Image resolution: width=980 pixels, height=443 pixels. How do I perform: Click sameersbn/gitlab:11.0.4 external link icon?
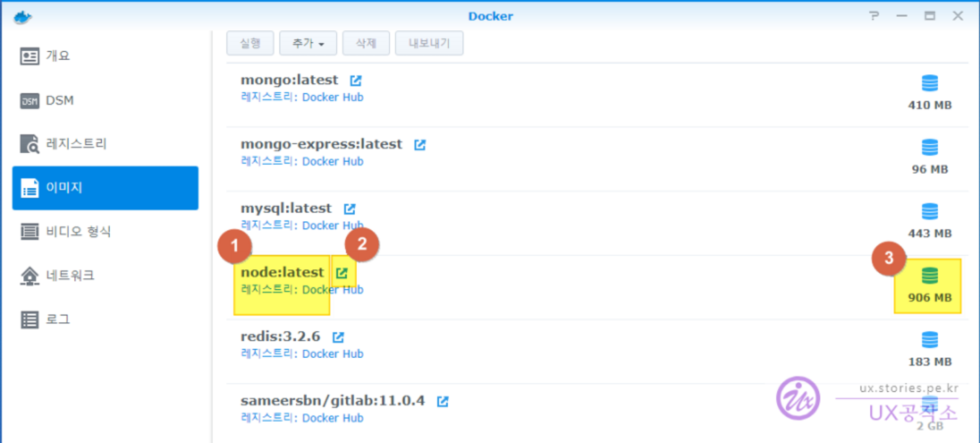click(x=443, y=401)
